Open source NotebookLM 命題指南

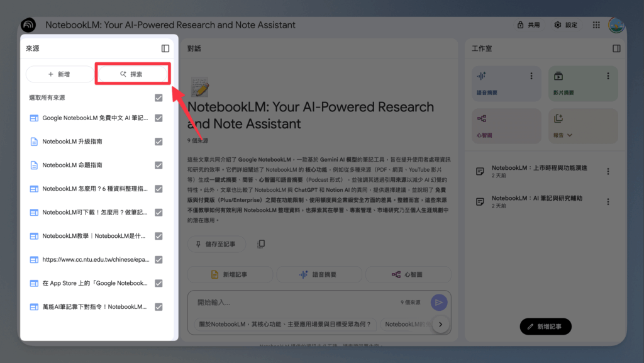pos(72,165)
